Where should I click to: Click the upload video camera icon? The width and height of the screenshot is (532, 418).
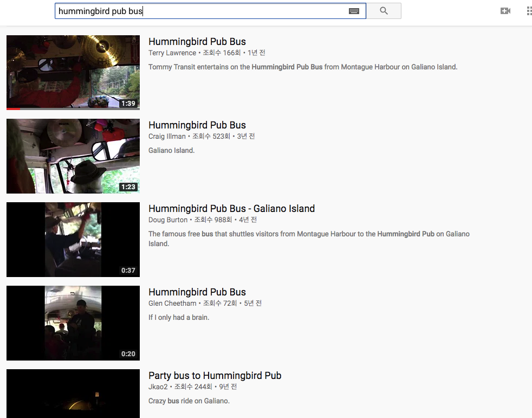505,10
